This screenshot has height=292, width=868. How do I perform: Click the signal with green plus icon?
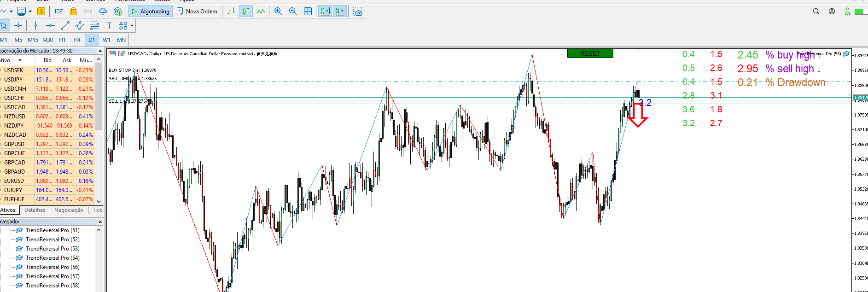tap(118, 12)
